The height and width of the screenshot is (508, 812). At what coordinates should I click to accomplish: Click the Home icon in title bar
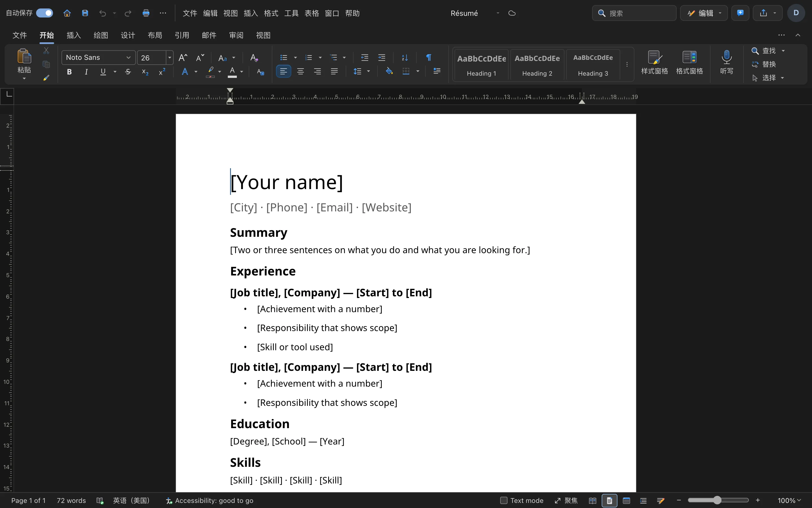coord(67,13)
